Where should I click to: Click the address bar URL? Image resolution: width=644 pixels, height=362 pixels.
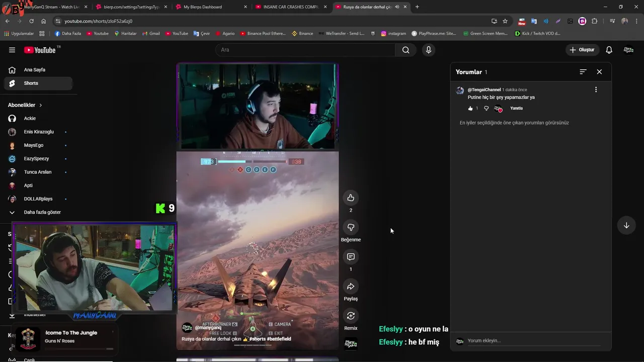98,21
